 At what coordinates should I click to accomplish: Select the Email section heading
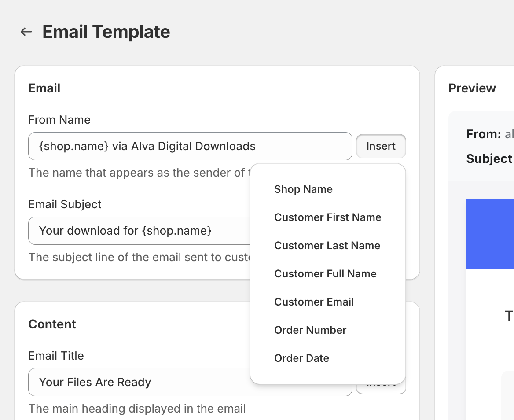[44, 88]
